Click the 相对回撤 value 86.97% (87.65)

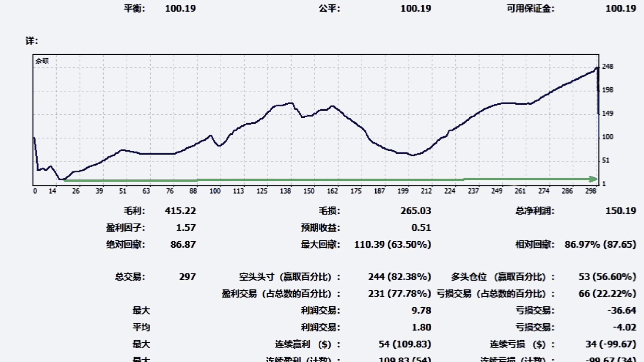coord(600,245)
